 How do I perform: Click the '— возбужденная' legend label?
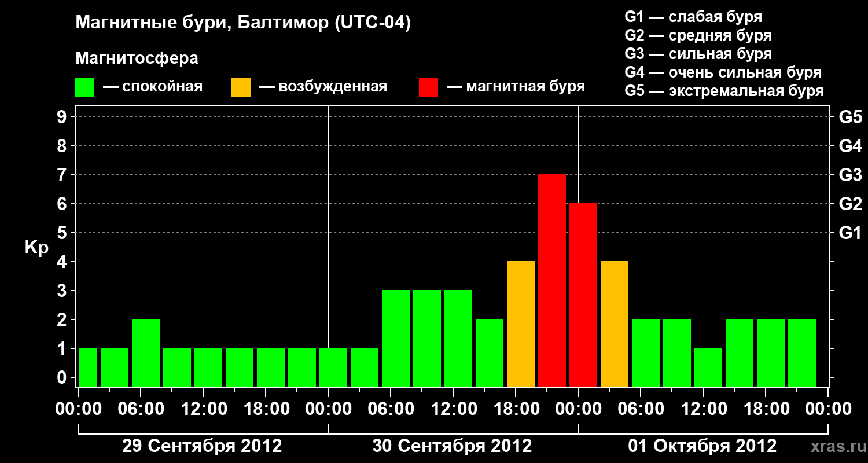pyautogui.click(x=323, y=87)
